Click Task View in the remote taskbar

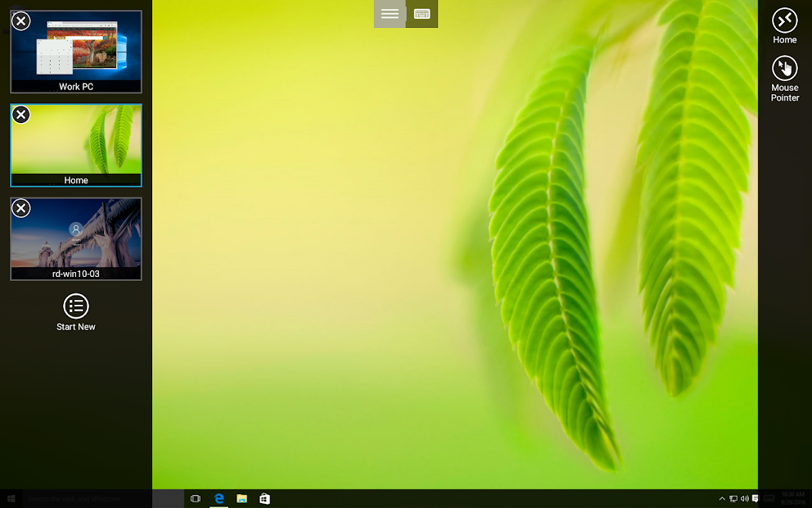point(195,498)
